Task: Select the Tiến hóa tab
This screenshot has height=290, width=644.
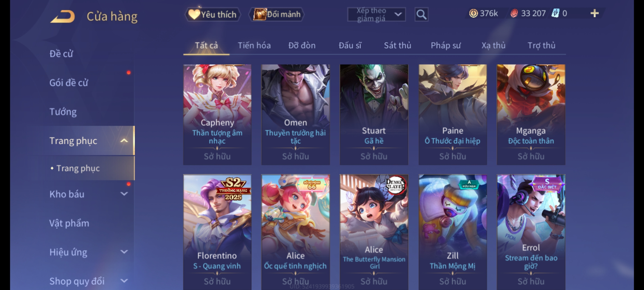Action: click(x=254, y=45)
